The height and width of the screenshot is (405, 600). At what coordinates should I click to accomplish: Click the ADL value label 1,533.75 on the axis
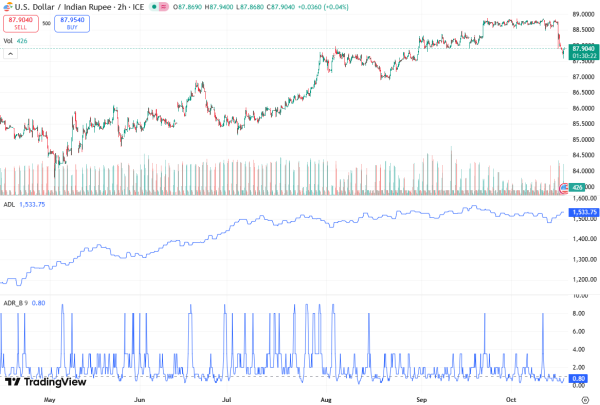click(x=583, y=212)
